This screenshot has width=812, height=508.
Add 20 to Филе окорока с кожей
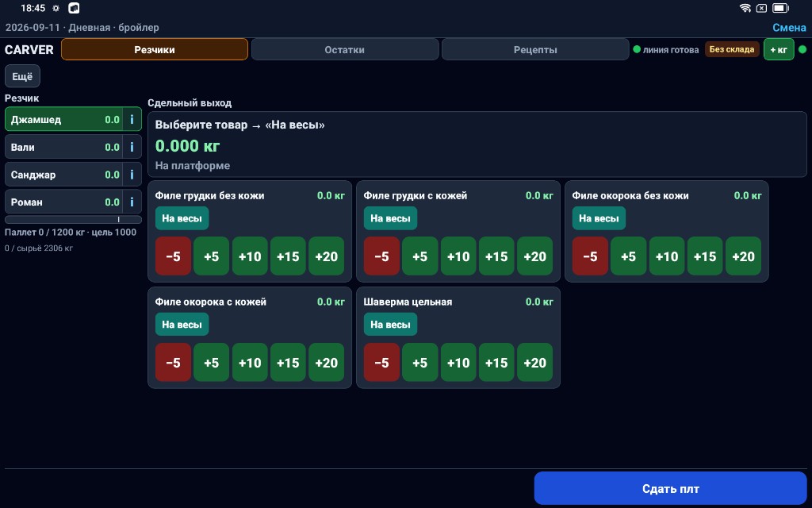[x=326, y=362]
